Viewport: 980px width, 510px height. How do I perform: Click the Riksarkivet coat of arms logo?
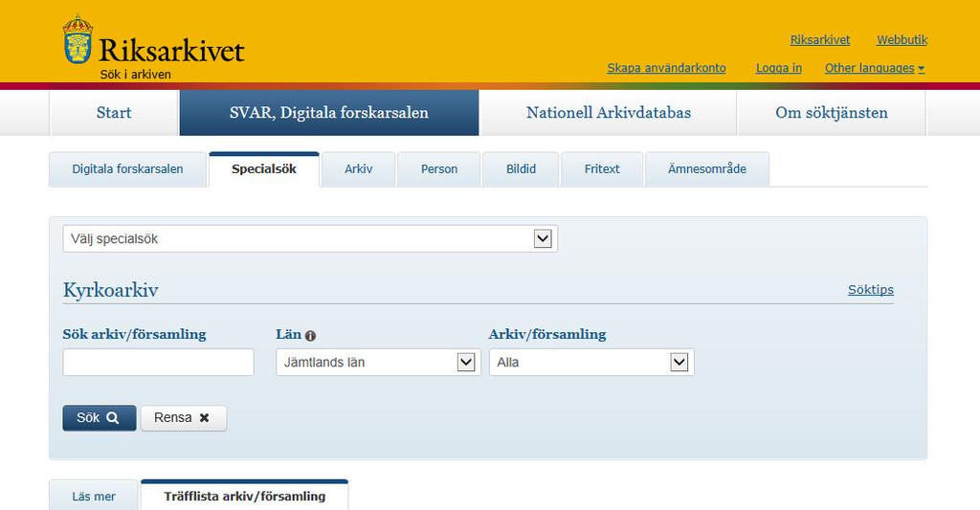pyautogui.click(x=78, y=39)
